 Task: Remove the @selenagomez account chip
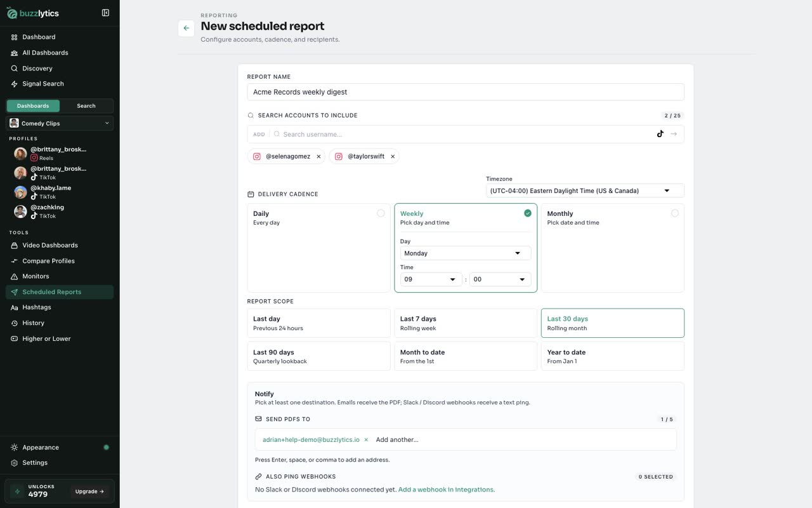[x=318, y=156]
